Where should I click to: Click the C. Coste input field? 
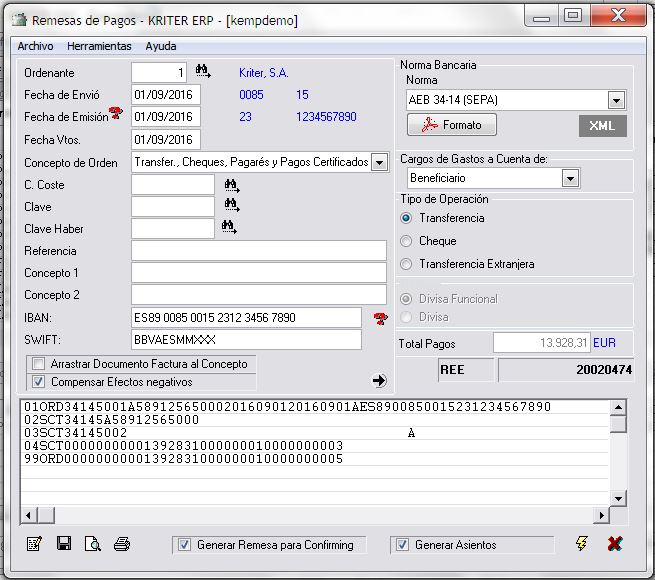tap(173, 185)
